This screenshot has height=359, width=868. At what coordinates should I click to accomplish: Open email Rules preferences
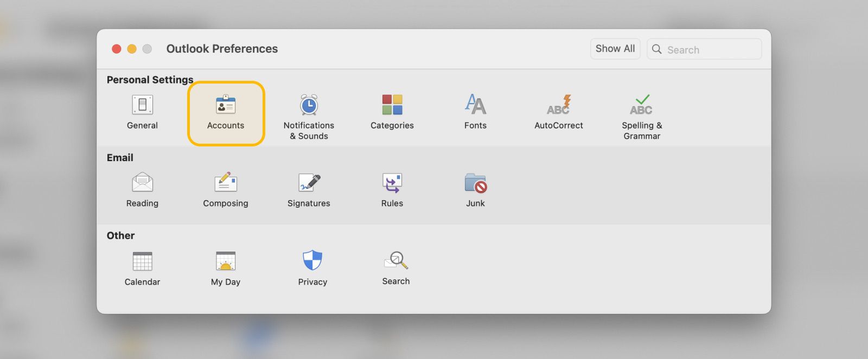(392, 190)
